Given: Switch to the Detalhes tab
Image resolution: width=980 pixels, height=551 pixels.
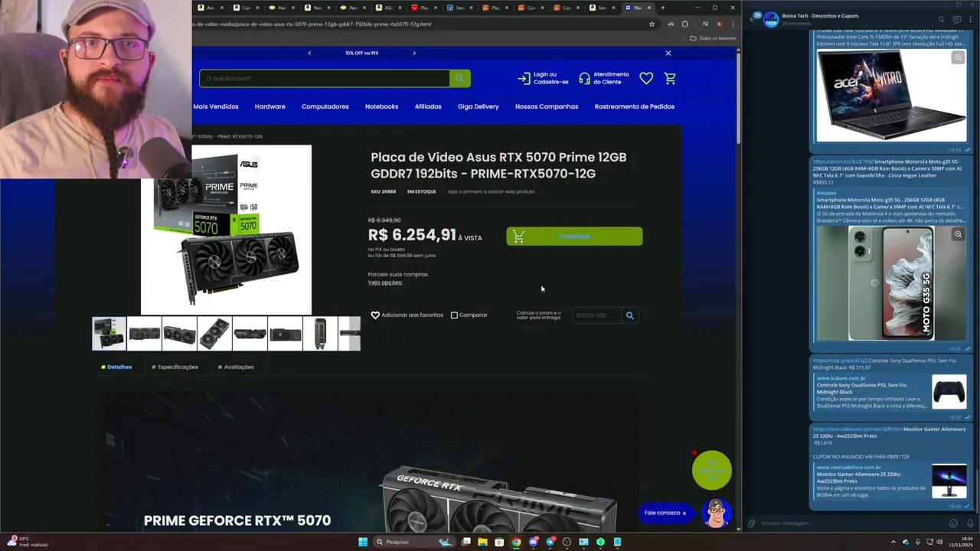Looking at the screenshot, I should coord(116,367).
